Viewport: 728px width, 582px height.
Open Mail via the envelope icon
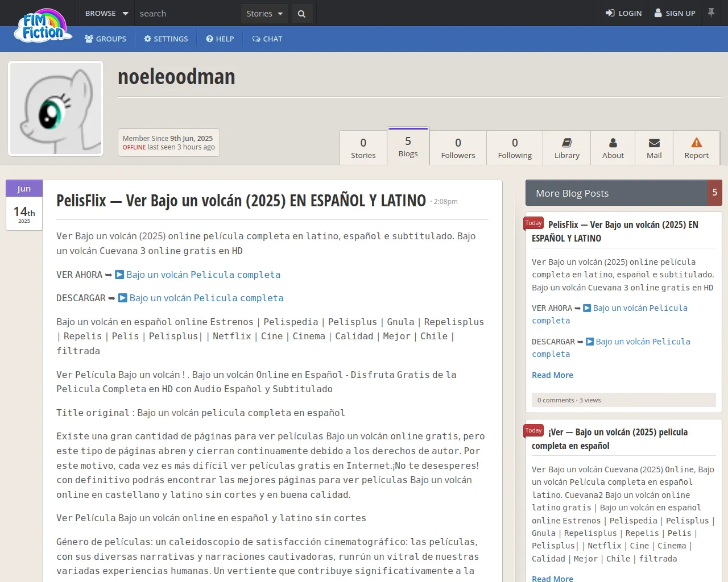point(654,148)
